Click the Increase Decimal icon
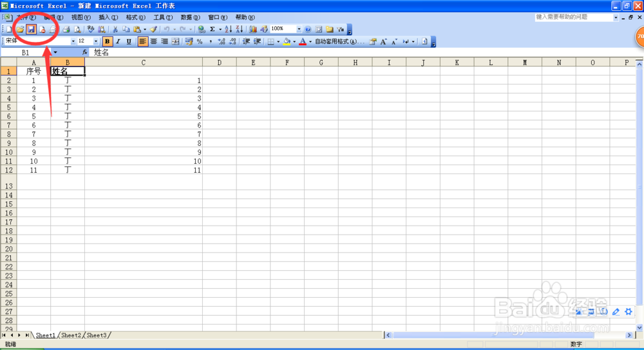This screenshot has width=644, height=350. pos(222,41)
